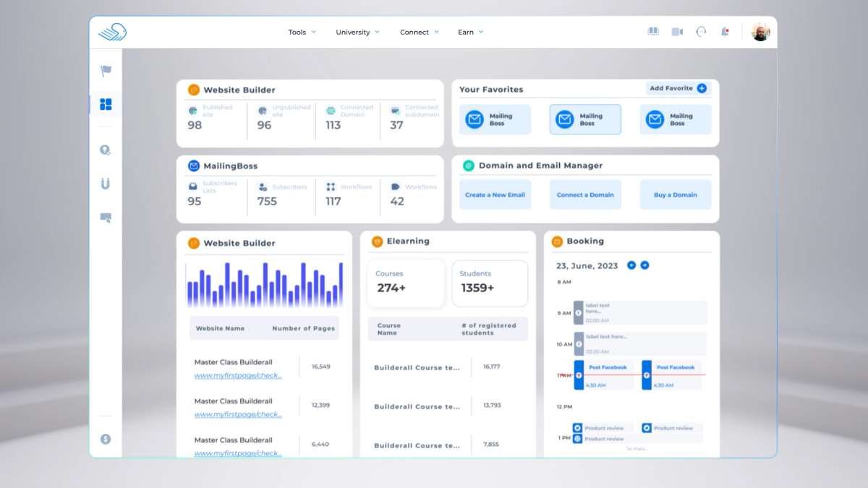868x488 pixels.
Task: Click the Add Favorite button label
Action: coord(671,88)
